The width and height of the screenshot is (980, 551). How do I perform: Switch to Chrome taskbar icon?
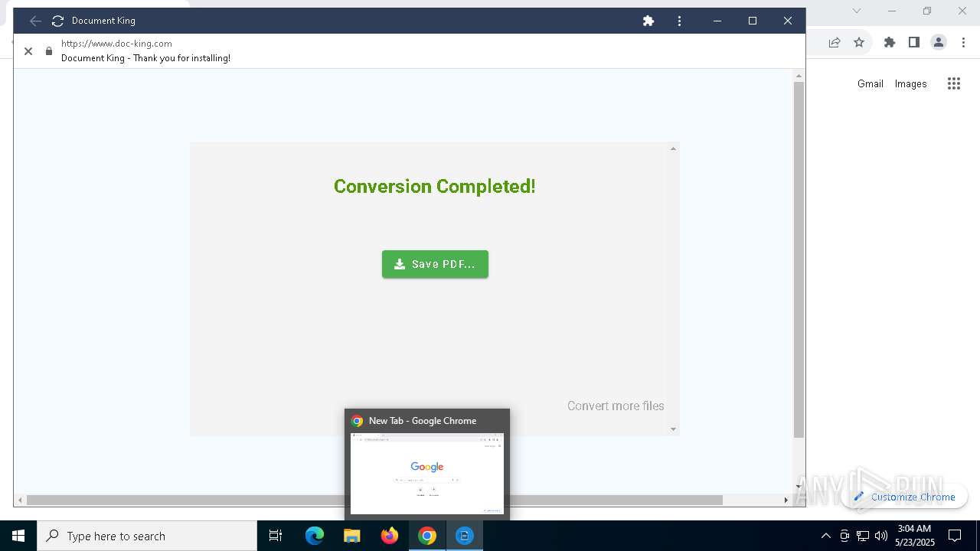click(427, 536)
